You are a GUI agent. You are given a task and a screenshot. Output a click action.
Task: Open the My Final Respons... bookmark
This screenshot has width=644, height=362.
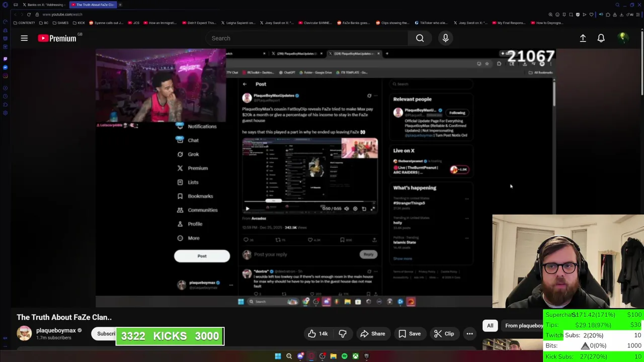click(509, 23)
